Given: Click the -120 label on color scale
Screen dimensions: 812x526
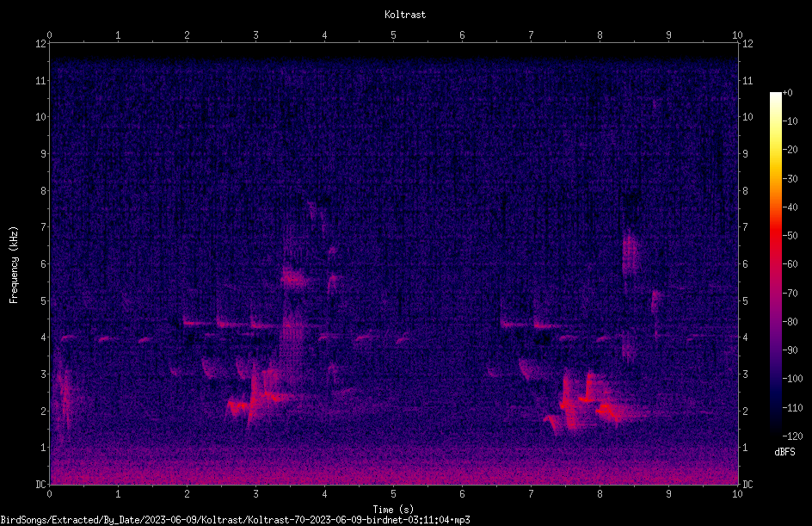Looking at the screenshot, I should tap(792, 436).
